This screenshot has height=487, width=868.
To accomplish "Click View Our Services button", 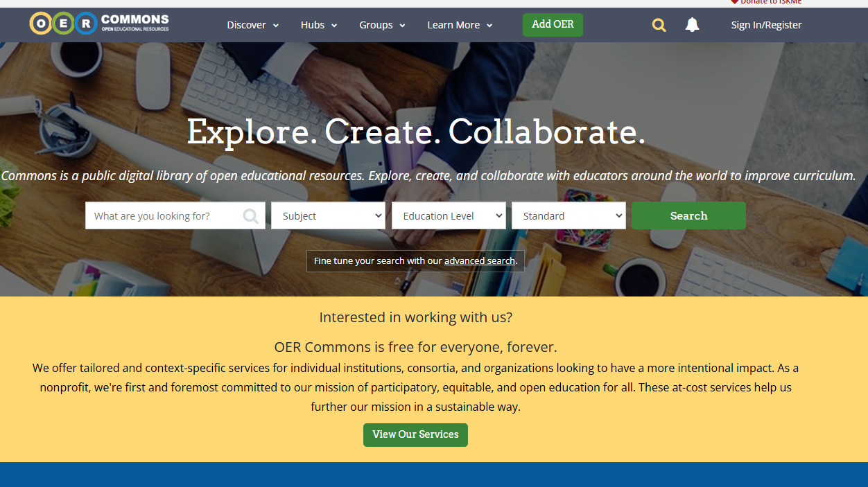I will (x=415, y=434).
